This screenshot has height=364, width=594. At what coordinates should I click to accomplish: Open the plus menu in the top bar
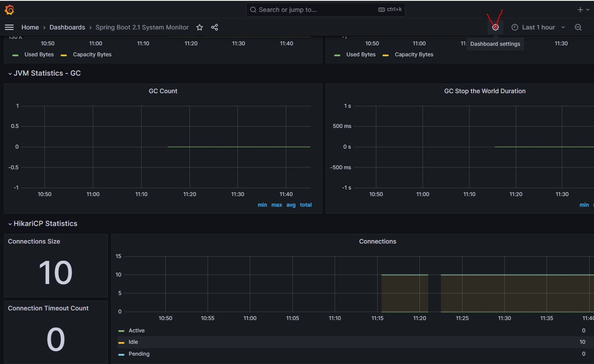coord(583,10)
